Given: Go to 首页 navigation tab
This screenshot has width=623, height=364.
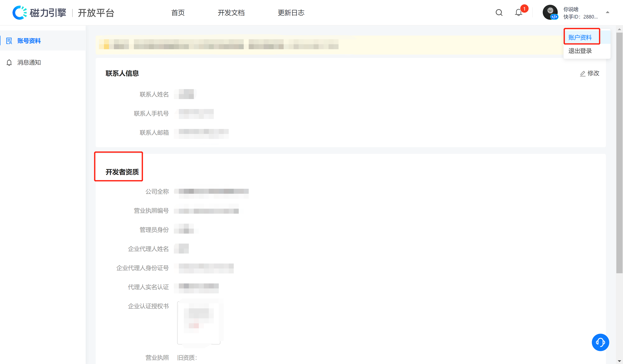Looking at the screenshot, I should (178, 13).
